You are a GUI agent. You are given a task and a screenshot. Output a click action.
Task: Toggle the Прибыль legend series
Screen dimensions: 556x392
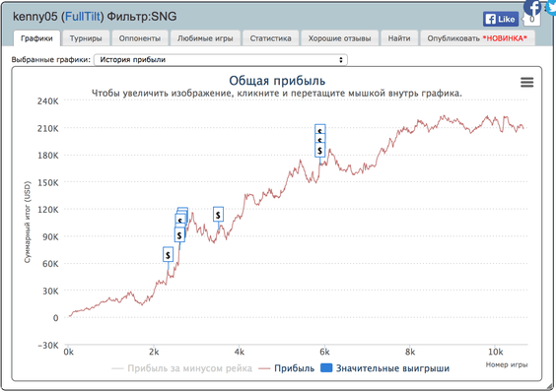coord(287,368)
